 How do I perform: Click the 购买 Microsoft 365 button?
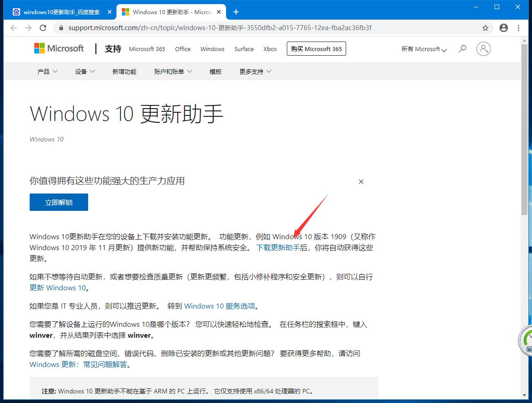click(x=316, y=48)
